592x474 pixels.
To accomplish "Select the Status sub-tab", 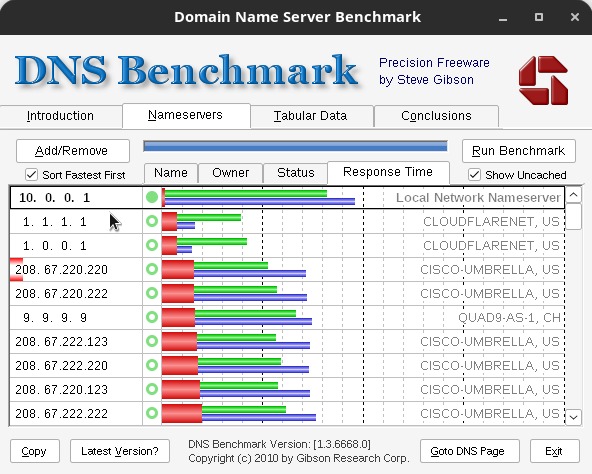I will pos(296,173).
